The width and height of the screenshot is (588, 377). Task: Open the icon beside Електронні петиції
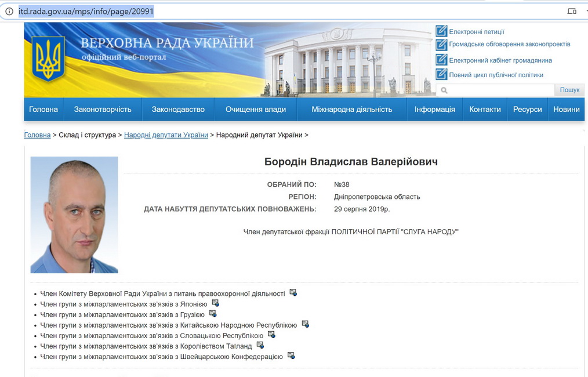click(x=441, y=31)
